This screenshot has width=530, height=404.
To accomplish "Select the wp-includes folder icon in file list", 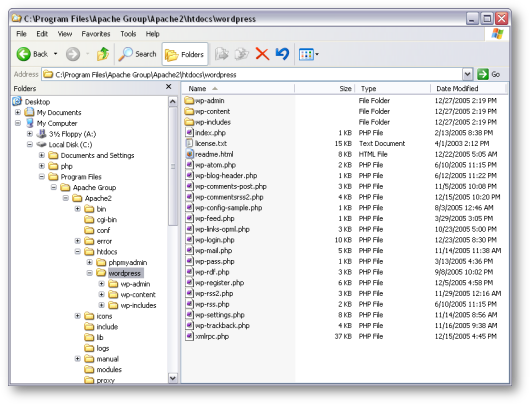I will click(x=189, y=122).
